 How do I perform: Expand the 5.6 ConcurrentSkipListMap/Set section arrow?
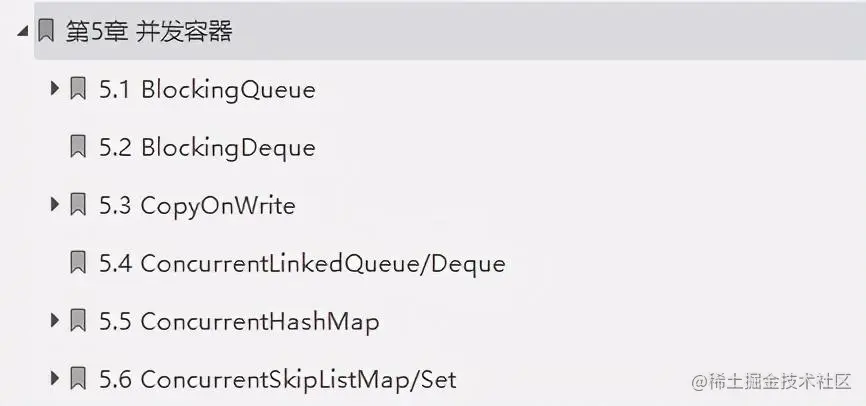(55, 380)
